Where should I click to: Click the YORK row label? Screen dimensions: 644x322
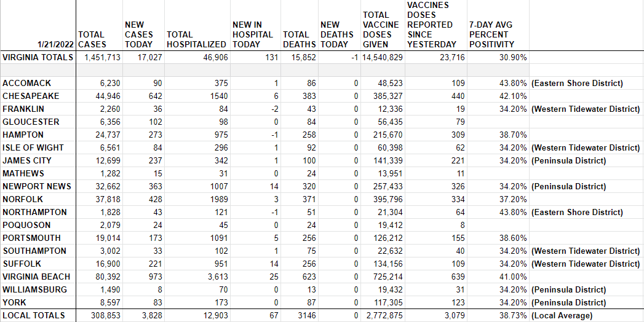click(13, 303)
